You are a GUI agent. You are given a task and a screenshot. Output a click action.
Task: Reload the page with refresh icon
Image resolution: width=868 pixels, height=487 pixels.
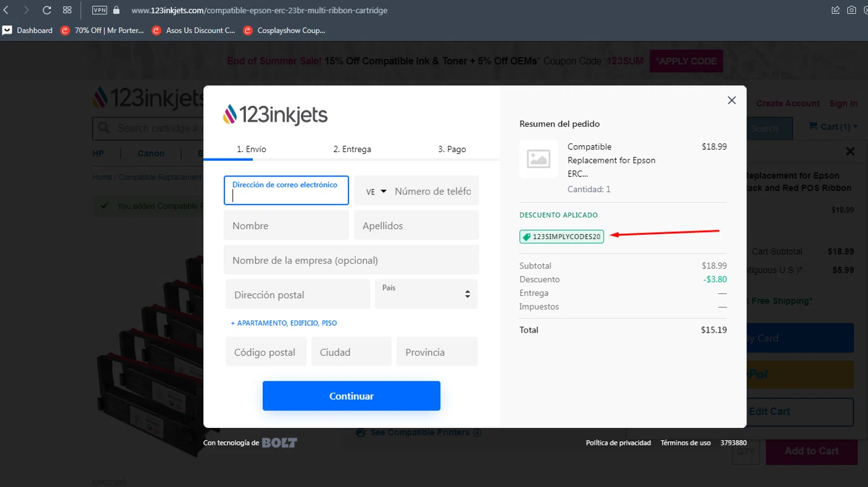[x=47, y=10]
